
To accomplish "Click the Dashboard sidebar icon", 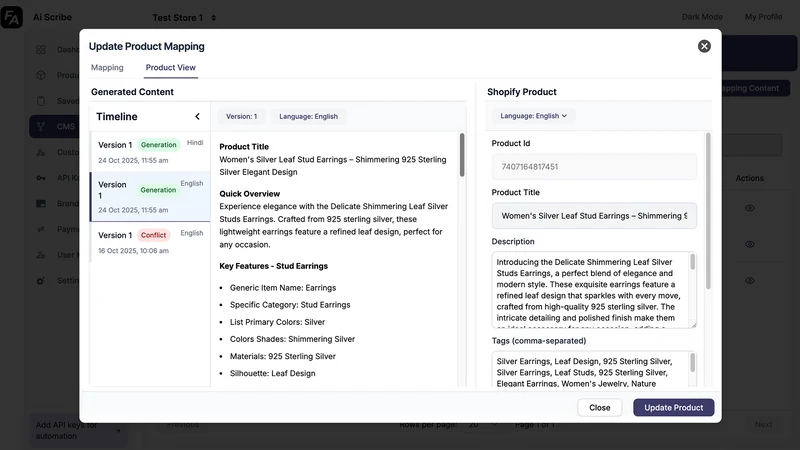I will coord(41,49).
